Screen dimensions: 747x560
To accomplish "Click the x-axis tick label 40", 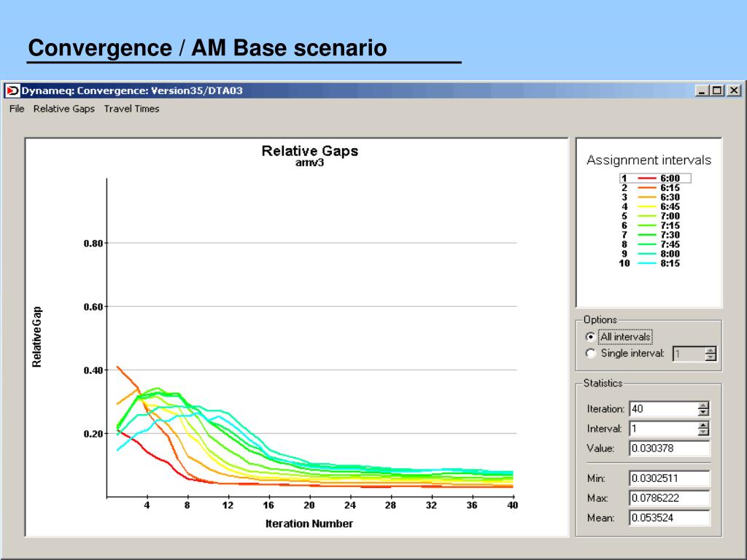I will (x=512, y=505).
